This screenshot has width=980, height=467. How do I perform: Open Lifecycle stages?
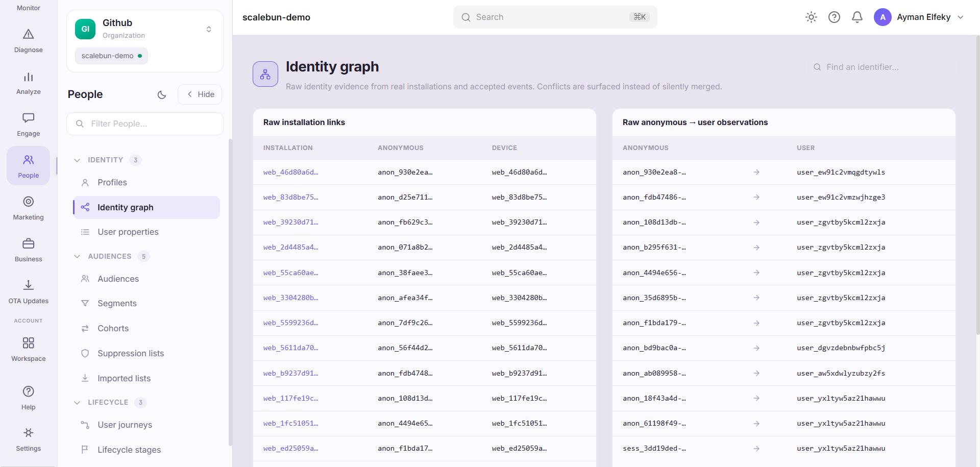click(146, 450)
